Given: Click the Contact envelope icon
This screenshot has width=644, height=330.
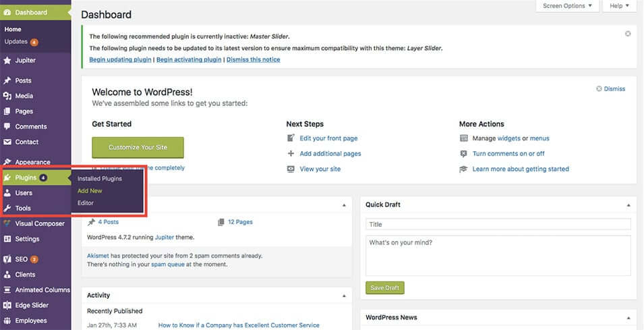Looking at the screenshot, I should (x=7, y=142).
